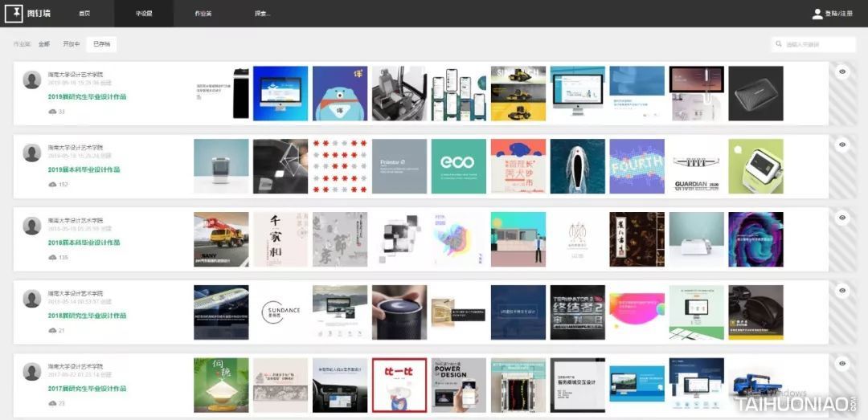
Task: Click the cloud icon on the 2018届本科毕业设计作品 row
Action: click(52, 257)
